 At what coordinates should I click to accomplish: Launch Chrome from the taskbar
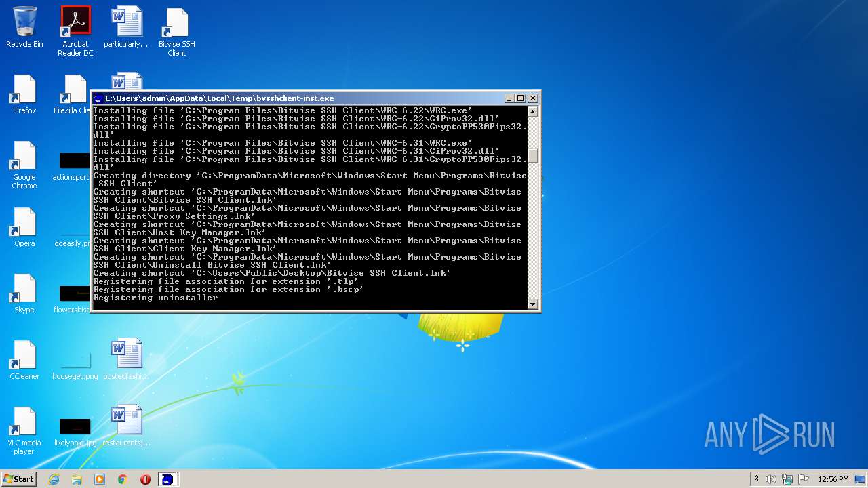(123, 479)
